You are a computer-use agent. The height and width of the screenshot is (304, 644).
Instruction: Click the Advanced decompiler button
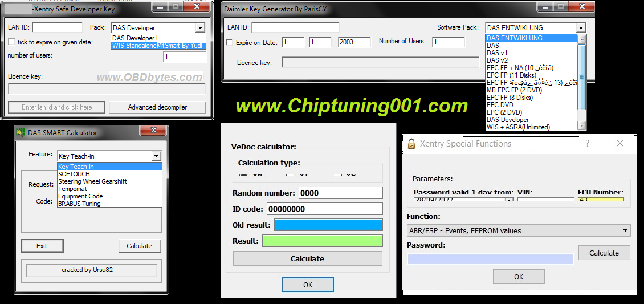tap(157, 107)
